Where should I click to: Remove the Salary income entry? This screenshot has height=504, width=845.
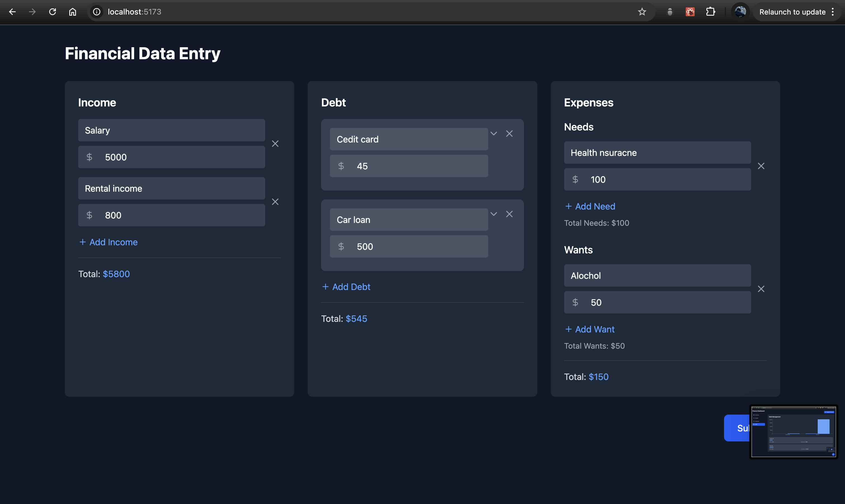pos(275,144)
